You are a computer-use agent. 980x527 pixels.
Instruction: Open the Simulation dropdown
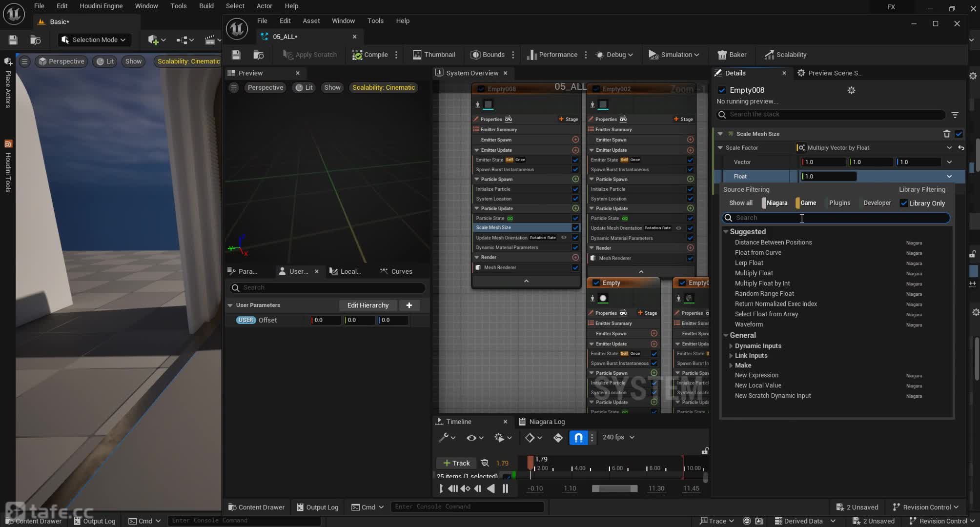point(674,55)
